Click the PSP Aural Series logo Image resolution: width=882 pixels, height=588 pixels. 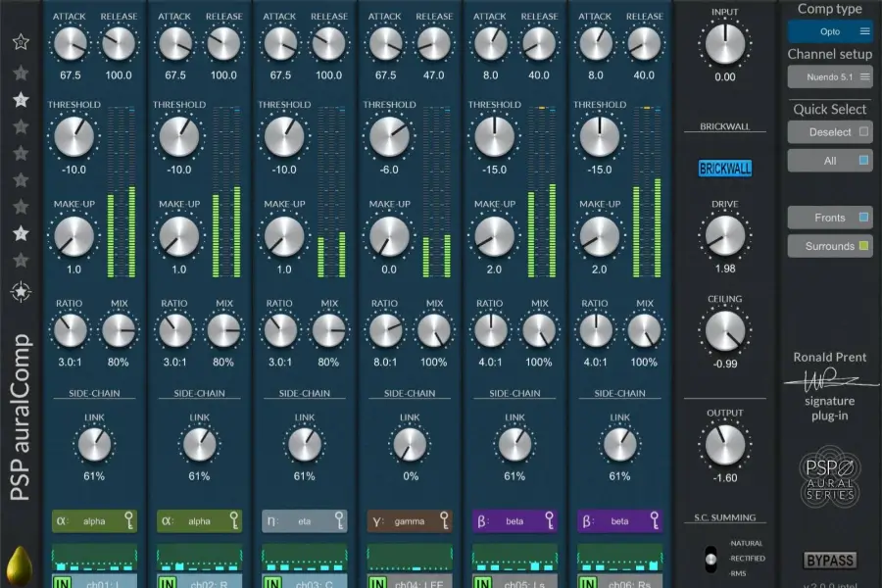pos(830,477)
